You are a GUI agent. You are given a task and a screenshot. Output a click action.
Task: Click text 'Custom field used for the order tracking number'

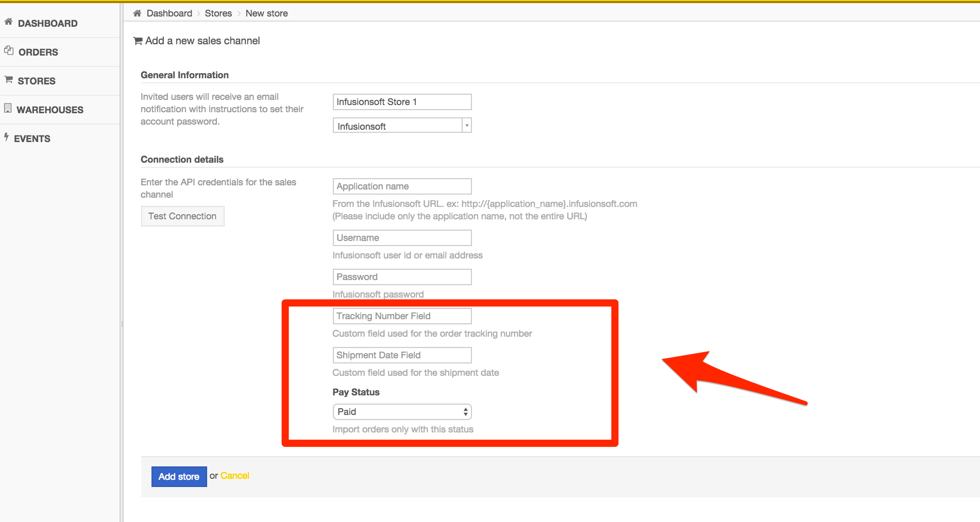point(432,334)
